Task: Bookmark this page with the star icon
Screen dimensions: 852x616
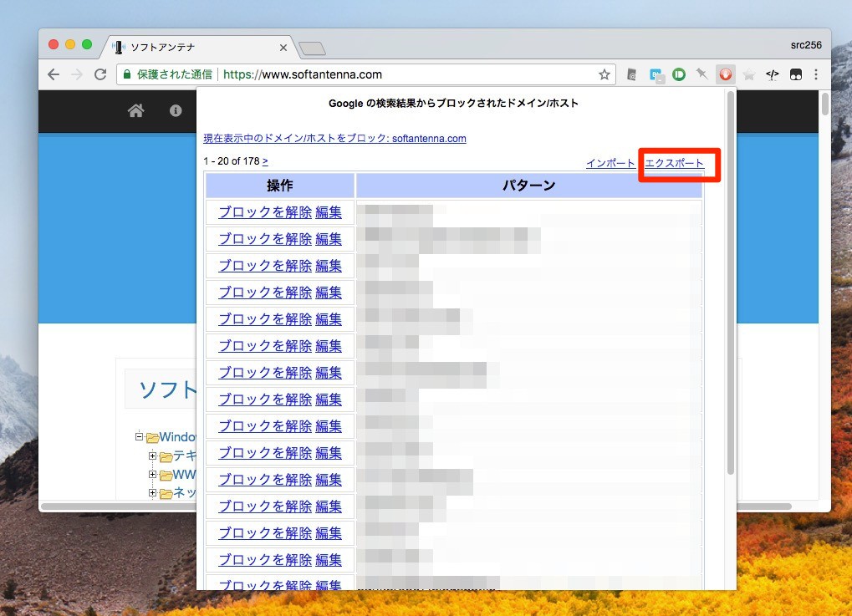Action: click(x=604, y=74)
